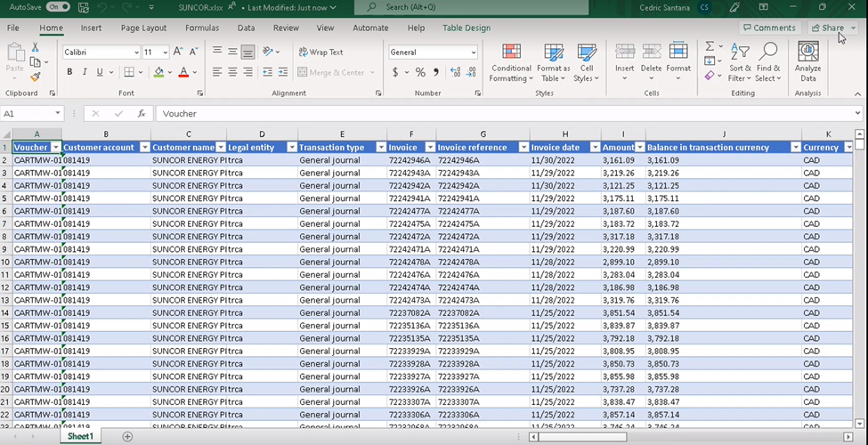Click Center alignment icon
The height and width of the screenshot is (445, 868).
[x=232, y=72]
